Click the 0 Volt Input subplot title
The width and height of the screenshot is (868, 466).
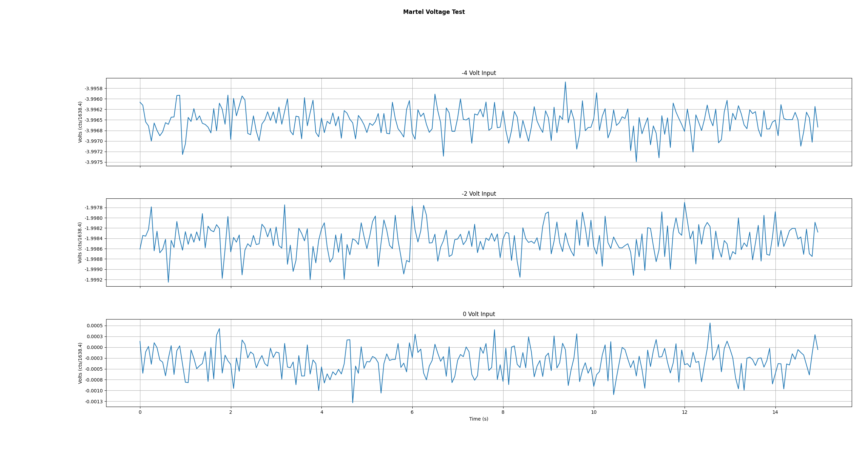pos(478,314)
